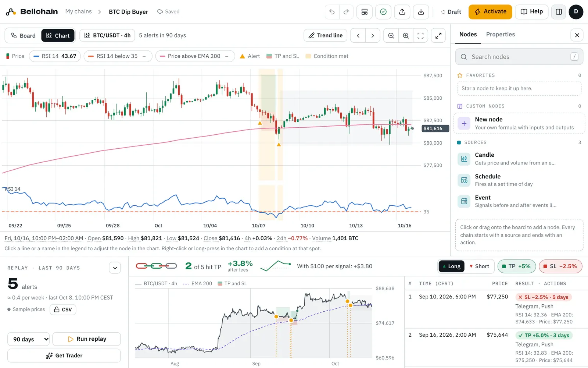
Task: Click the download icon in the top bar
Action: click(x=421, y=12)
